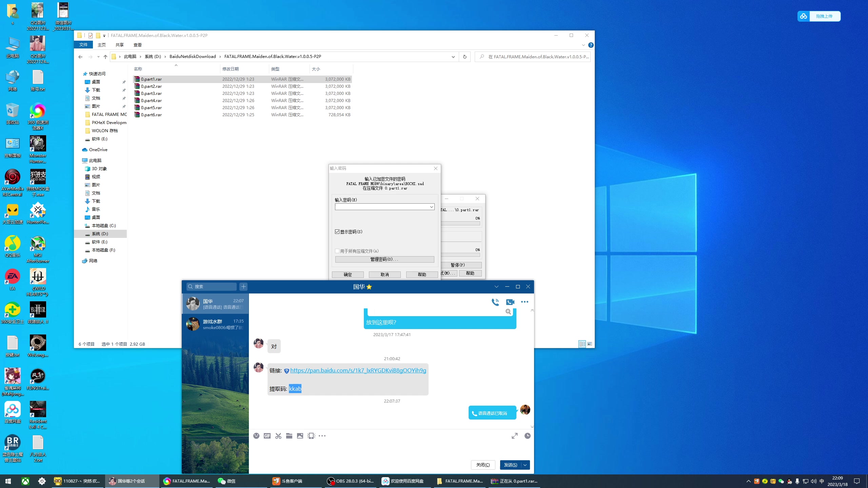Viewport: 868px width, 488px height.
Task: Click the plus button beside QQ search box
Action: click(x=243, y=287)
